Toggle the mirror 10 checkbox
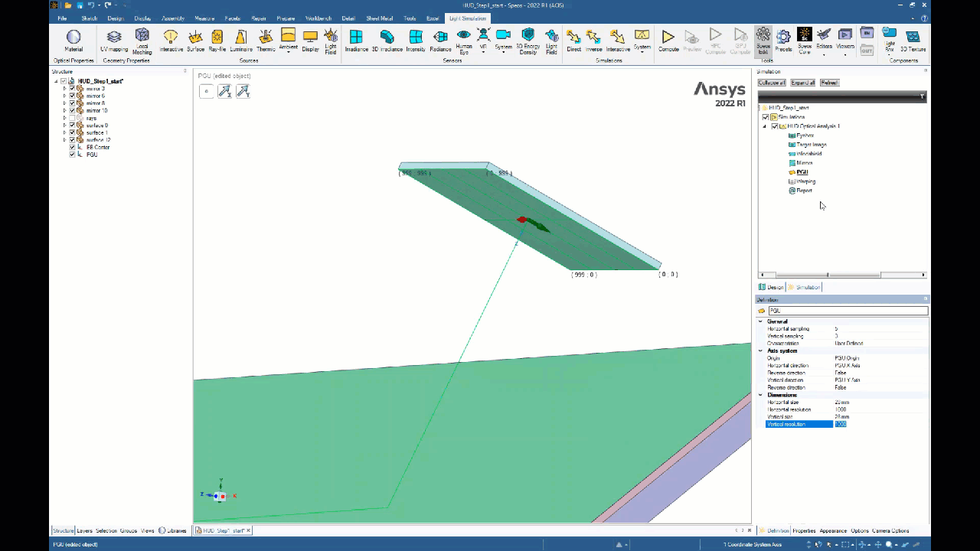Viewport: 980px width, 551px height. [x=72, y=110]
